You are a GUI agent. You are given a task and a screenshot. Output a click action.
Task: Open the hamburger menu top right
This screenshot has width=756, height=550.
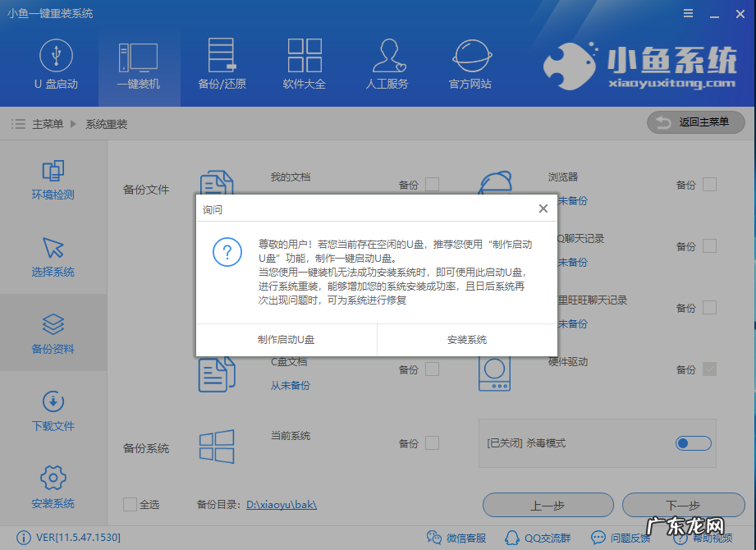tap(688, 13)
